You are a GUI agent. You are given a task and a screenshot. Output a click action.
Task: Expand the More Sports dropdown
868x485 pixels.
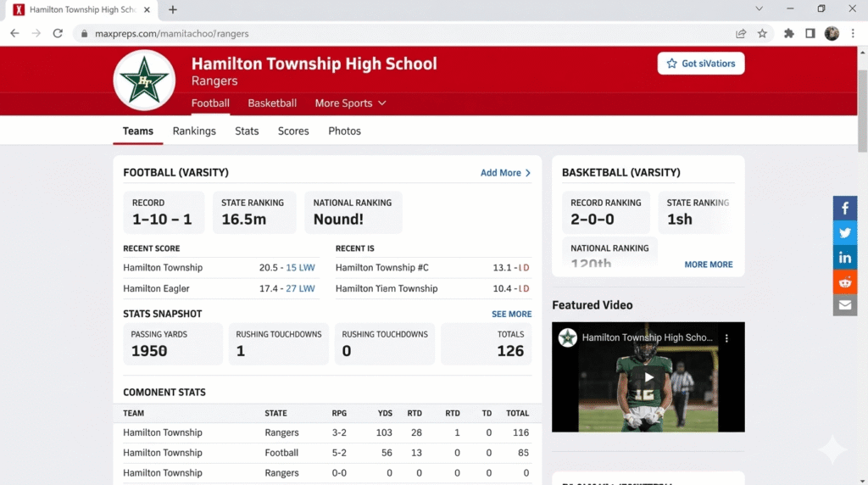pos(350,103)
